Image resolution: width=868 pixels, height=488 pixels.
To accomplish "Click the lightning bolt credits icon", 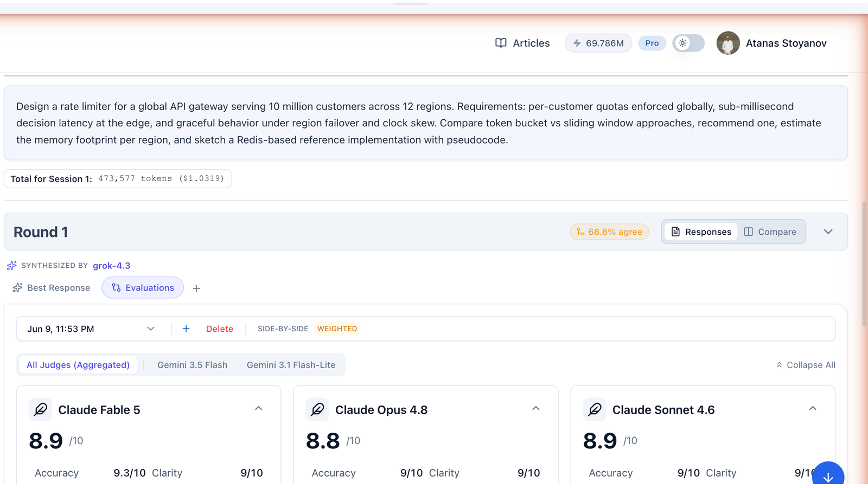I will [x=577, y=43].
